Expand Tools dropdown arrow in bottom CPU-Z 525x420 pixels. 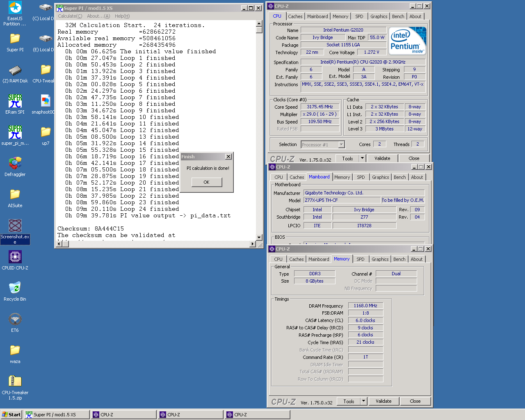pyautogui.click(x=363, y=401)
